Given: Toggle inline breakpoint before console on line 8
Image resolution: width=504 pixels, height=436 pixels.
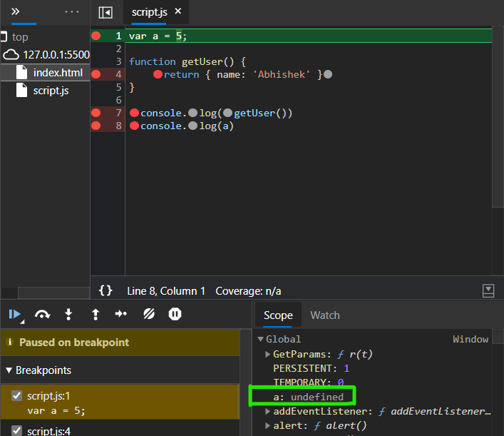Looking at the screenshot, I should click(x=134, y=126).
